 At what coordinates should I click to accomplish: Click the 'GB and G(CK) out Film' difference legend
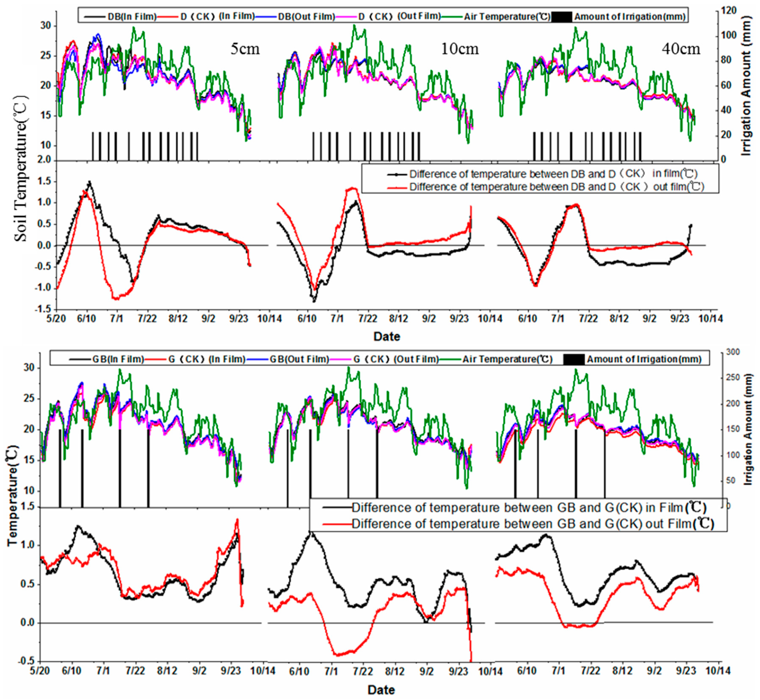(x=533, y=524)
